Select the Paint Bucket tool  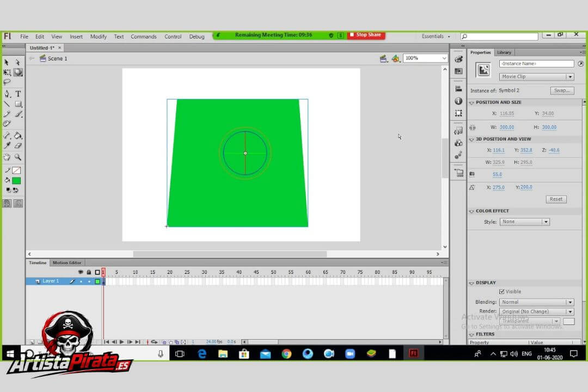17,136
